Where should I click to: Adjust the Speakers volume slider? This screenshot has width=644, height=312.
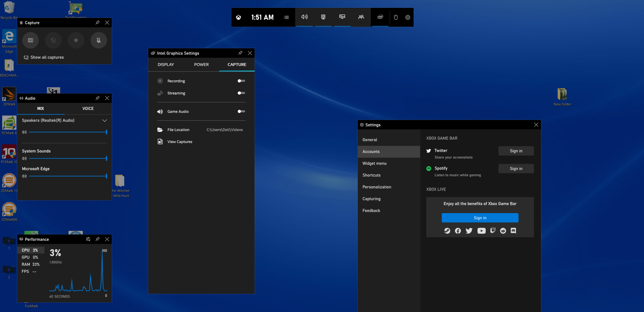point(68,132)
